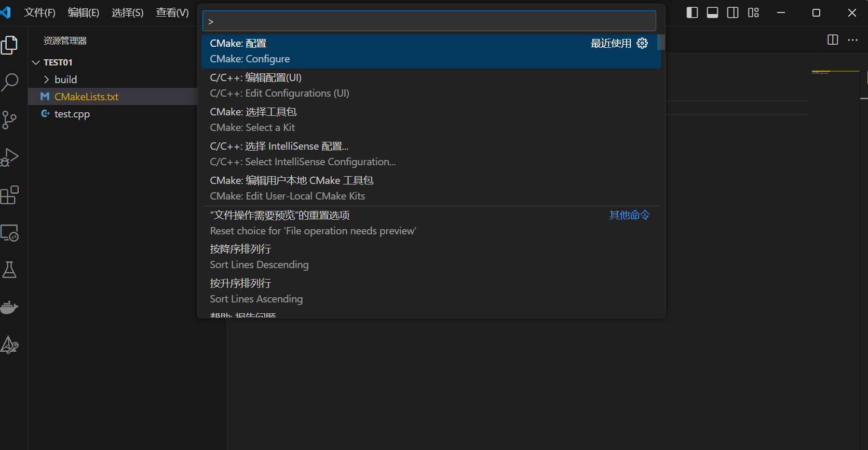This screenshot has height=450, width=868.
Task: Open the Docker view in activity bar
Action: [9, 307]
